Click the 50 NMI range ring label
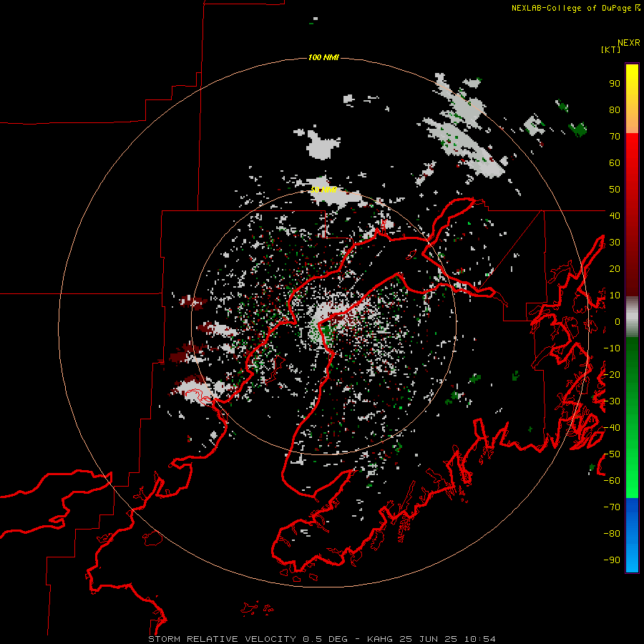The height and width of the screenshot is (644, 644). point(323,190)
